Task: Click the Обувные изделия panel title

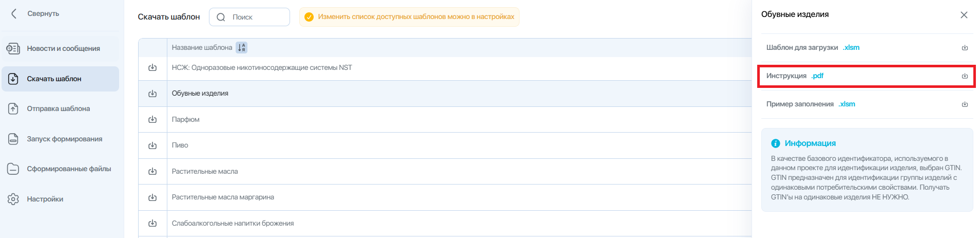Action: point(795,14)
